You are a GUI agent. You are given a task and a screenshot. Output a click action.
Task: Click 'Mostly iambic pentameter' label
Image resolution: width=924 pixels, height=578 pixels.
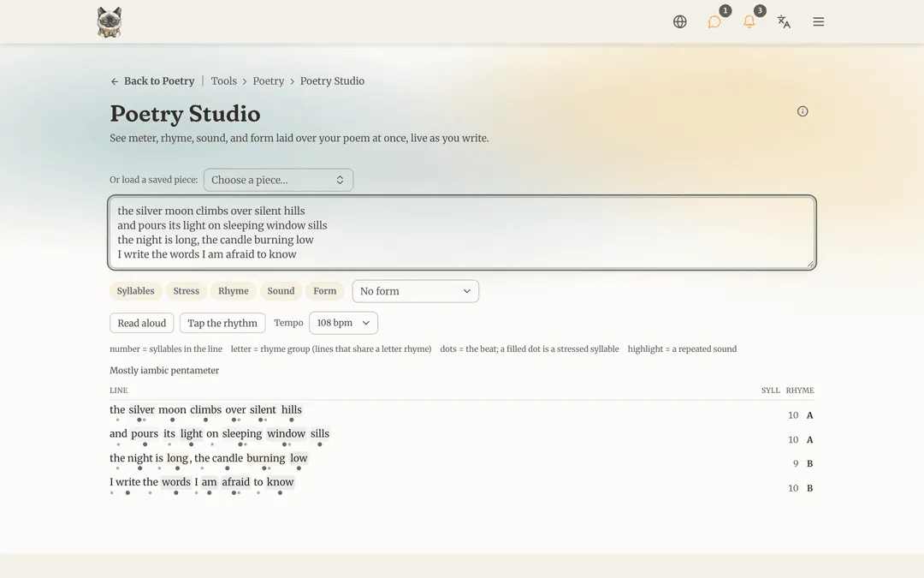pos(164,371)
